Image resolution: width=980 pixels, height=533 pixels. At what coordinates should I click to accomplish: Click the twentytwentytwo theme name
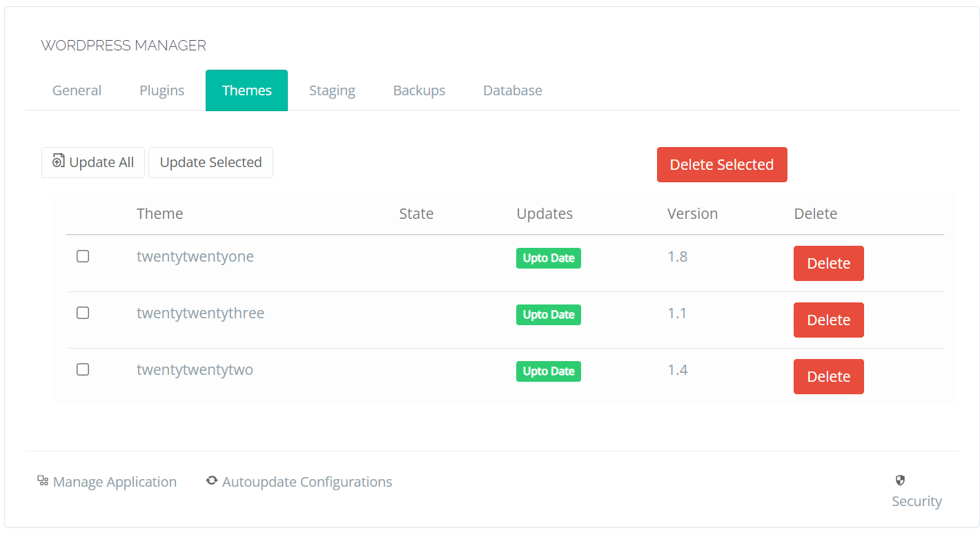[x=195, y=370]
